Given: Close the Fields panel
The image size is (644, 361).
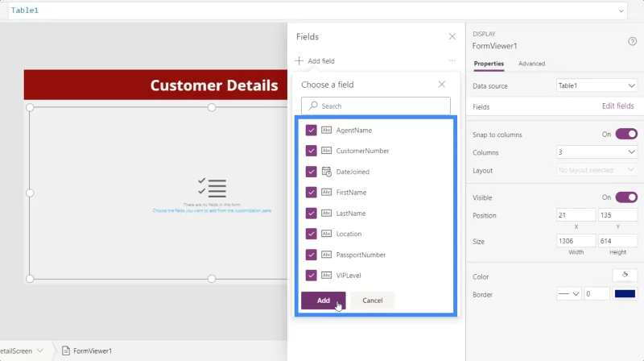Looking at the screenshot, I should pos(452,36).
